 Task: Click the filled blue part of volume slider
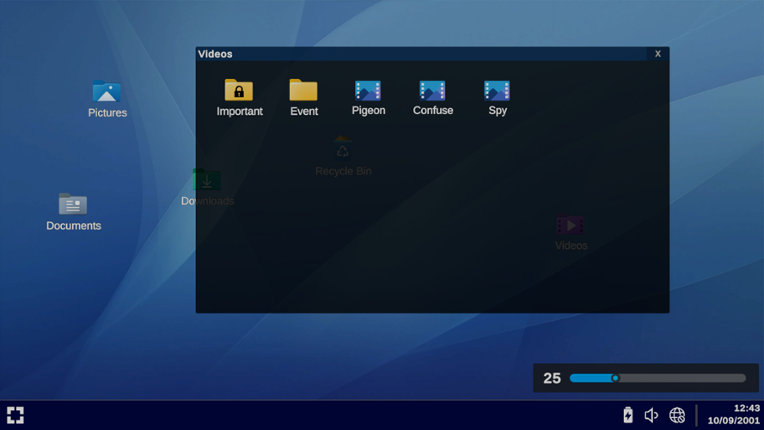coord(590,378)
